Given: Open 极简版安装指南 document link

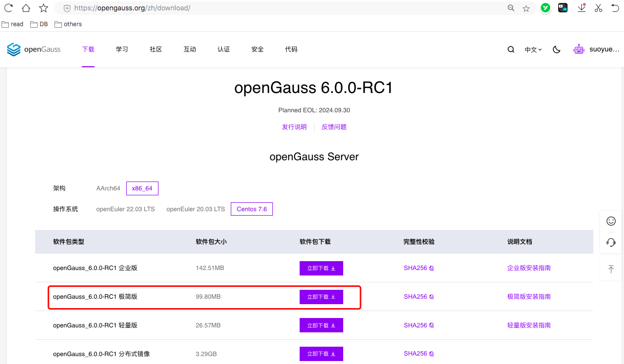Looking at the screenshot, I should (529, 297).
